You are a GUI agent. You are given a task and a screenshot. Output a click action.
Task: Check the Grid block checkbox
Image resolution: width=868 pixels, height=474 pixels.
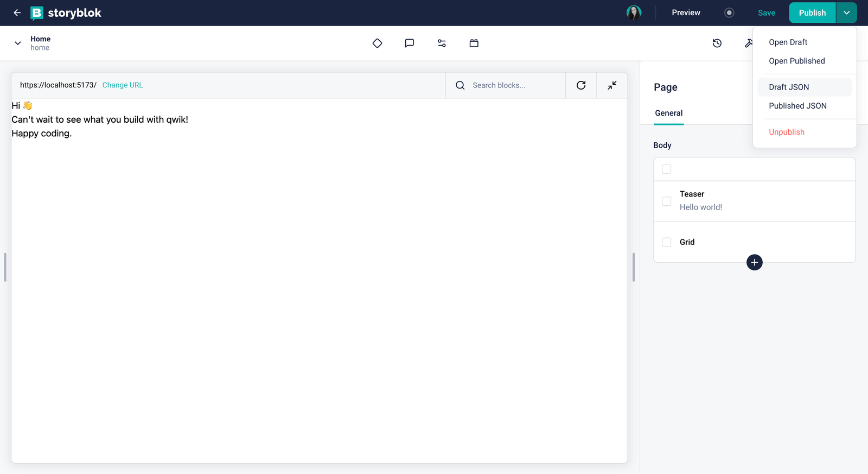pyautogui.click(x=667, y=242)
